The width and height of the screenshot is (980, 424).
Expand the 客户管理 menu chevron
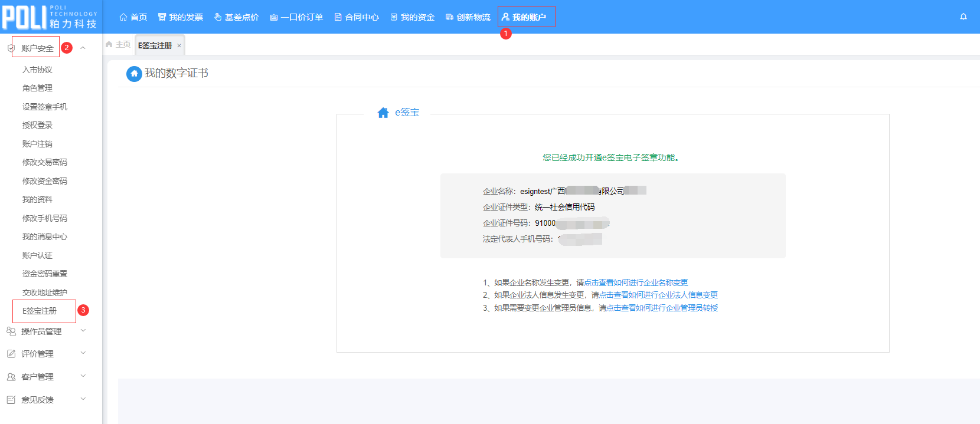(83, 376)
